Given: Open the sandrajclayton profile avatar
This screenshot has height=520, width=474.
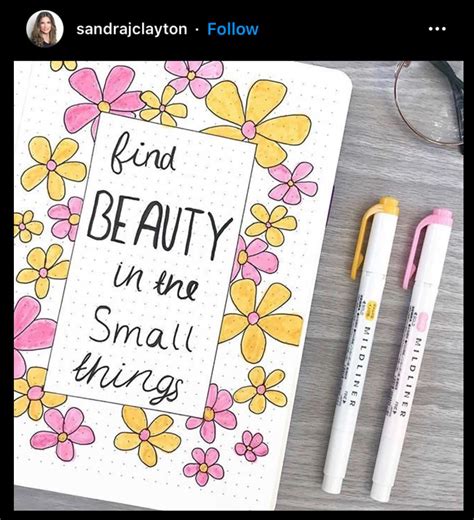Looking at the screenshot, I should tap(44, 29).
